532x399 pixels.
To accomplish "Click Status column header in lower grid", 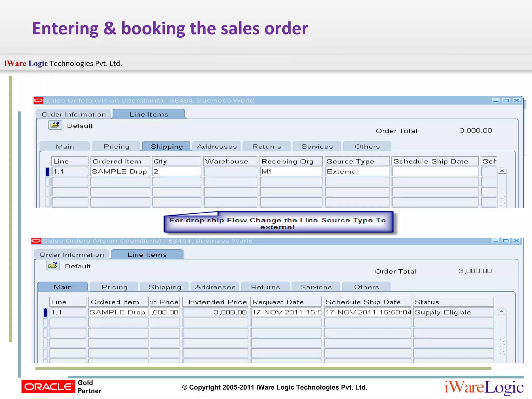I will click(x=453, y=302).
